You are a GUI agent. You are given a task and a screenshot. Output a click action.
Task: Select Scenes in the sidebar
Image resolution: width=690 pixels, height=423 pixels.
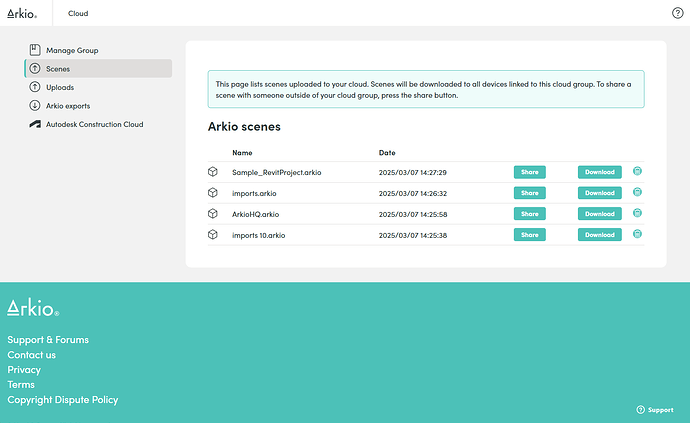point(98,69)
